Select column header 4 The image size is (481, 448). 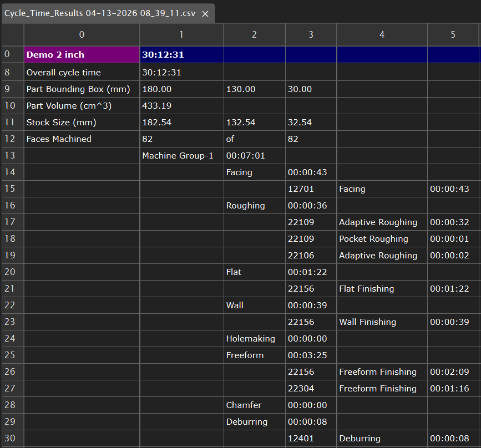(x=382, y=34)
